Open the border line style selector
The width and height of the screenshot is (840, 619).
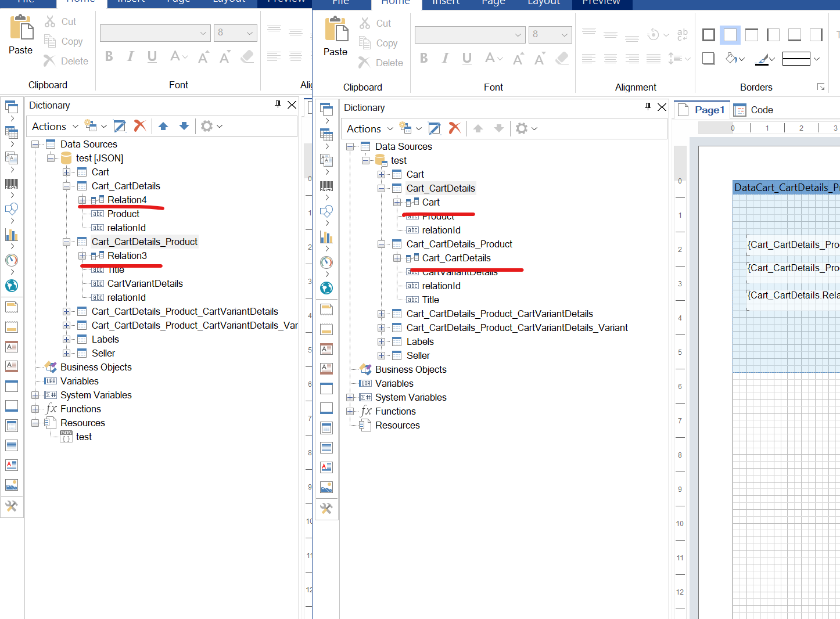(x=801, y=58)
